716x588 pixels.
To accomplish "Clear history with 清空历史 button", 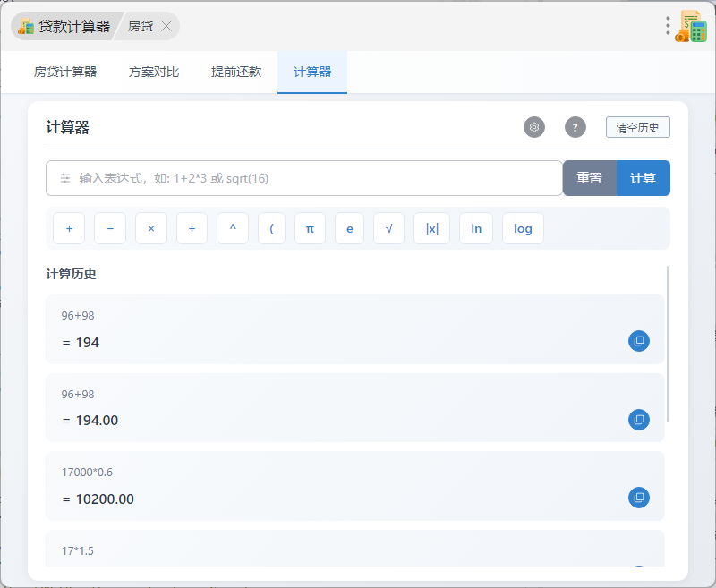I will 637,127.
